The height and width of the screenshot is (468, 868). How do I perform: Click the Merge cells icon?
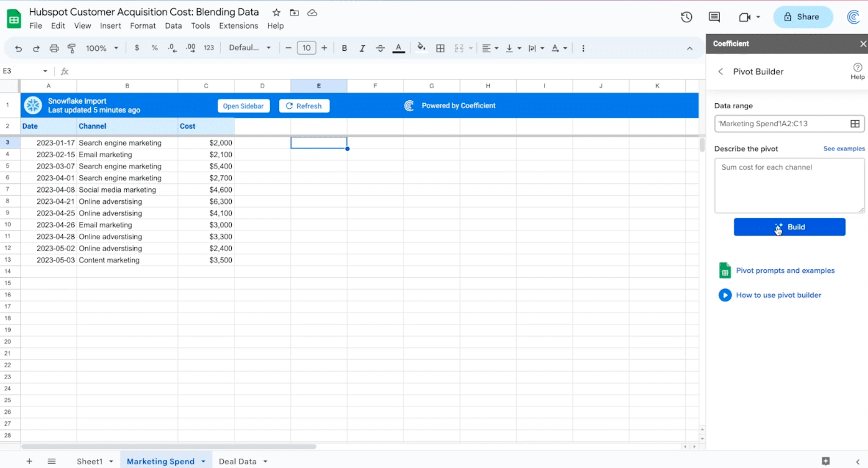pos(459,48)
